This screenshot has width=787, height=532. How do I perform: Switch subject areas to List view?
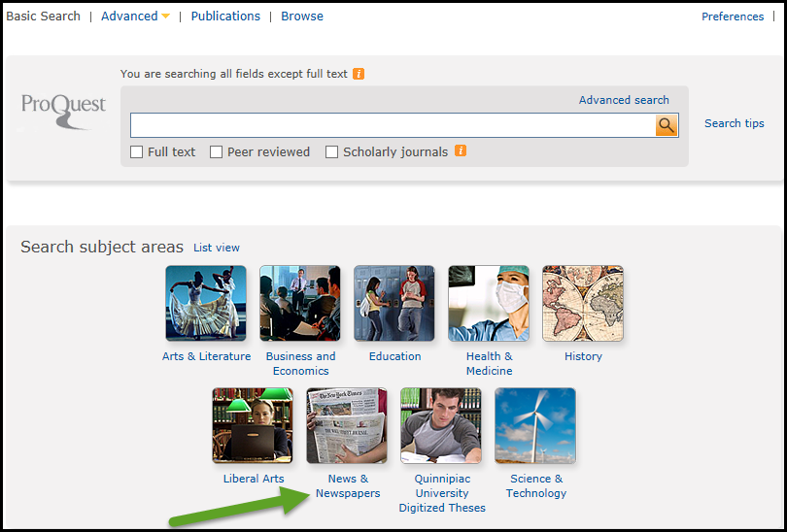coord(217,248)
